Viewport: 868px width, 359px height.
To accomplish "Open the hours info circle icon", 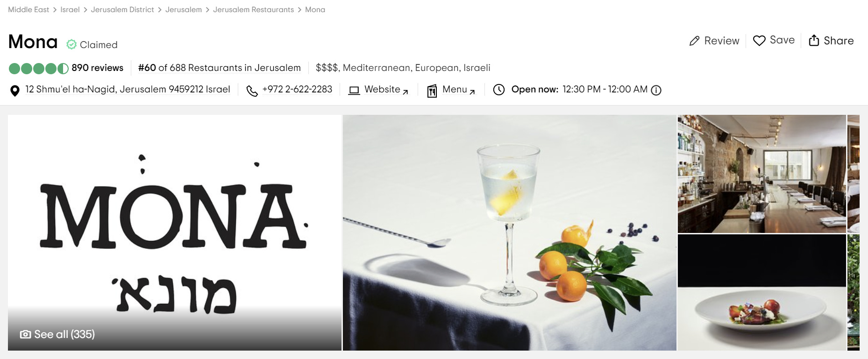I will coord(656,90).
